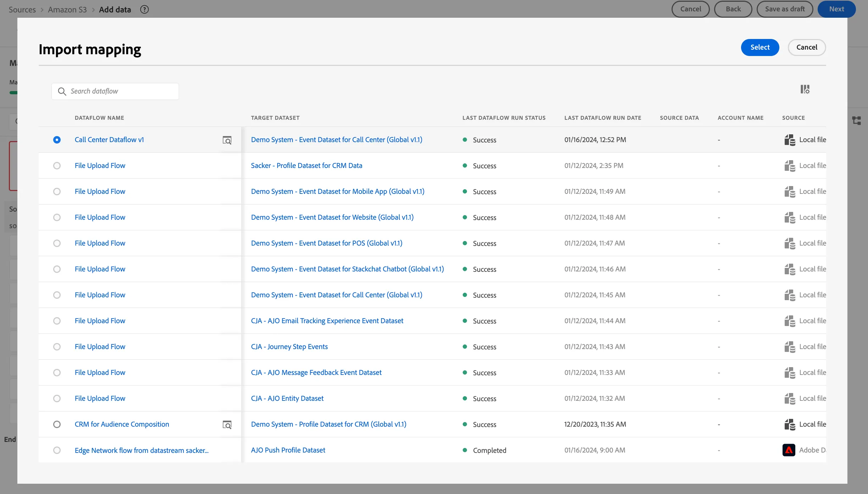Select radio for CRM for Audience Composition
This screenshot has width=868, height=494.
[x=57, y=424]
